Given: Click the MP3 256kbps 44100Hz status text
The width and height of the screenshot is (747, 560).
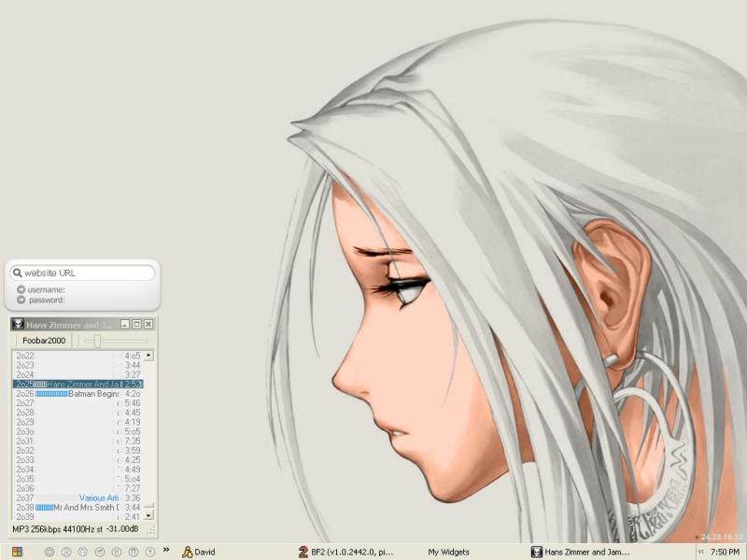Looking at the screenshot, I should coord(57,529).
